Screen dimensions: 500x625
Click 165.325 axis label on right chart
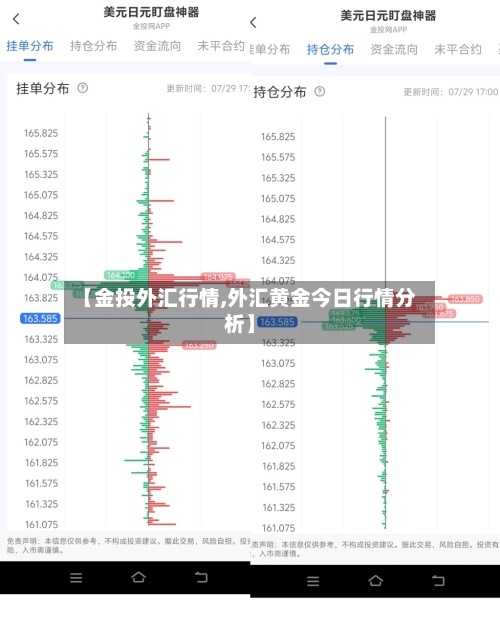[278, 178]
